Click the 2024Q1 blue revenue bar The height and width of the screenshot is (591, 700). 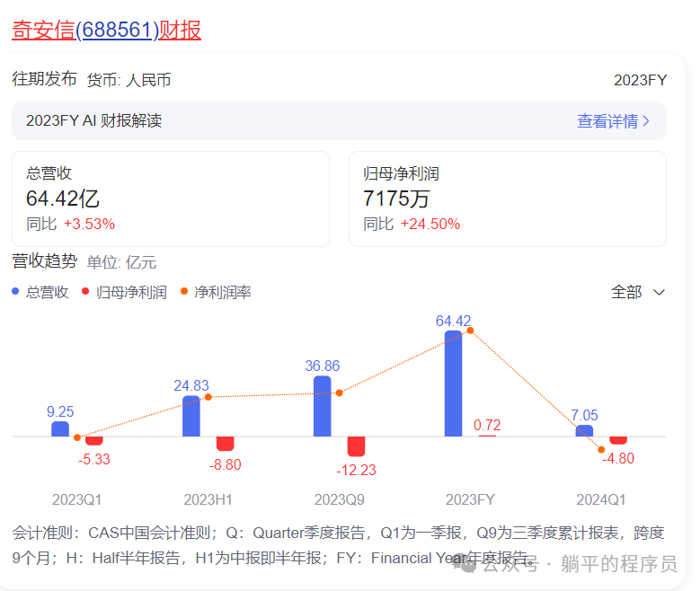[x=584, y=431]
